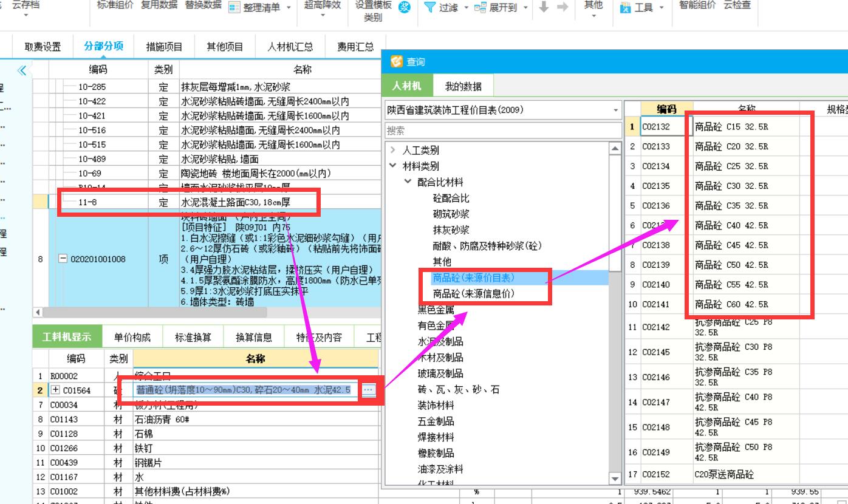Screen dimensions: 848x504
Task: Switch to 费用汇总 tab
Action: coord(355,47)
